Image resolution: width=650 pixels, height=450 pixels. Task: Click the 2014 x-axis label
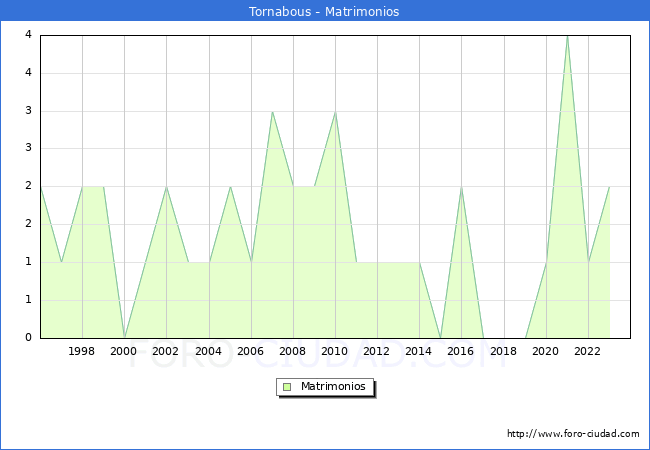tap(419, 351)
